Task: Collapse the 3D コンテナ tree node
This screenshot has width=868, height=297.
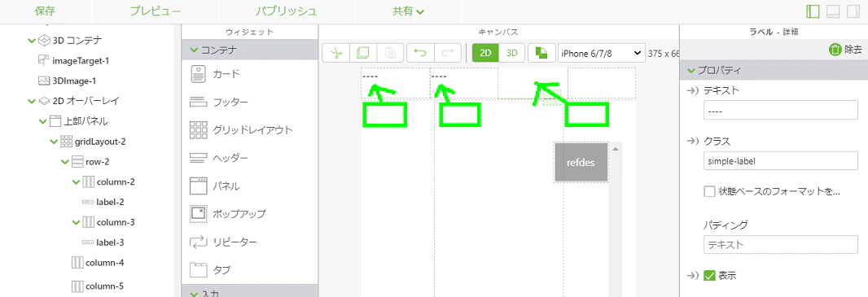Action: [x=31, y=41]
